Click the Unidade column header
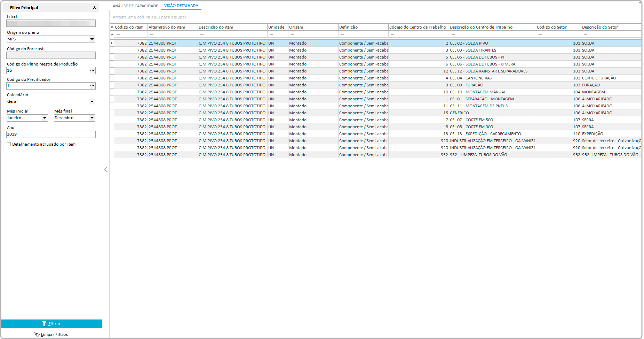644x339 pixels. (x=278, y=27)
